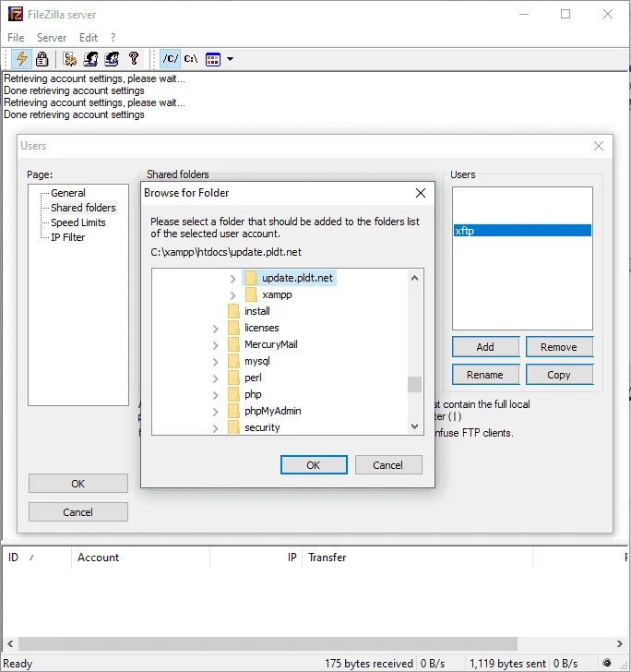This screenshot has height=672, width=631.
Task: Open the Edit menu
Action: pyautogui.click(x=89, y=38)
